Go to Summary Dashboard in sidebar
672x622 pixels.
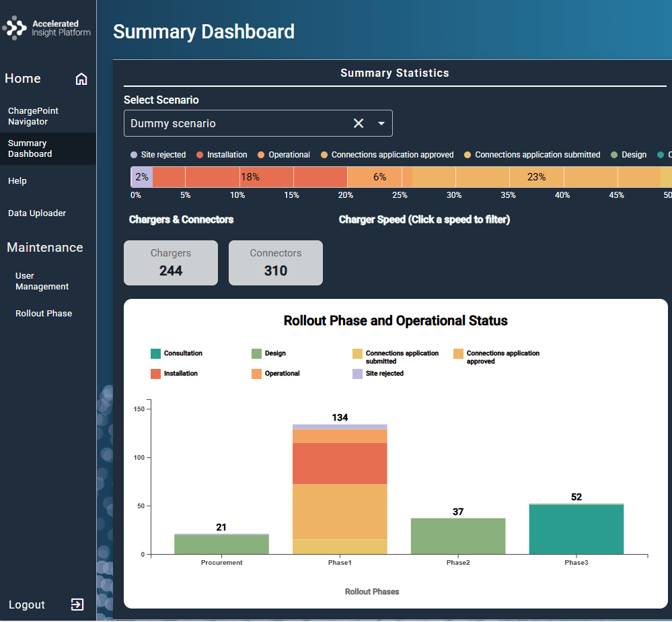(x=30, y=149)
